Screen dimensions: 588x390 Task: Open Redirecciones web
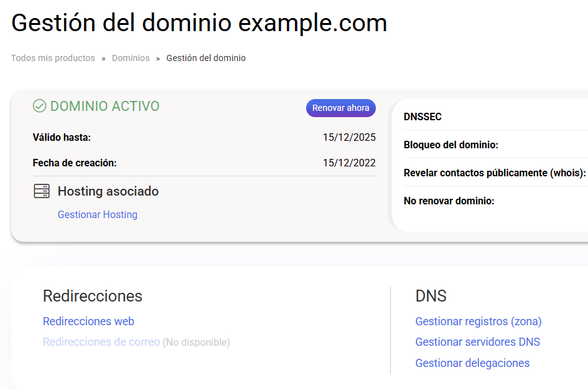coord(88,321)
